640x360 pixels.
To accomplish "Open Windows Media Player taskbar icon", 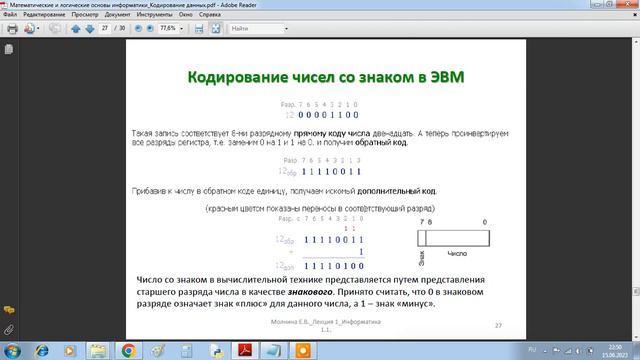I will coord(70,351).
